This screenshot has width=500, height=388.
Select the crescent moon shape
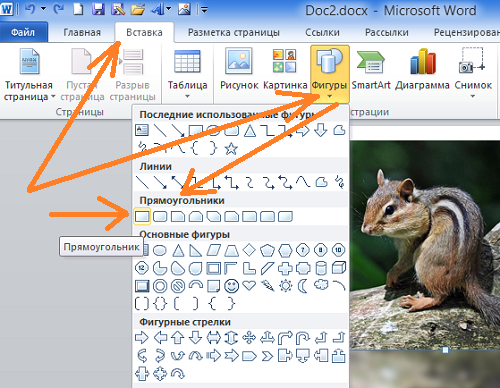point(303,286)
